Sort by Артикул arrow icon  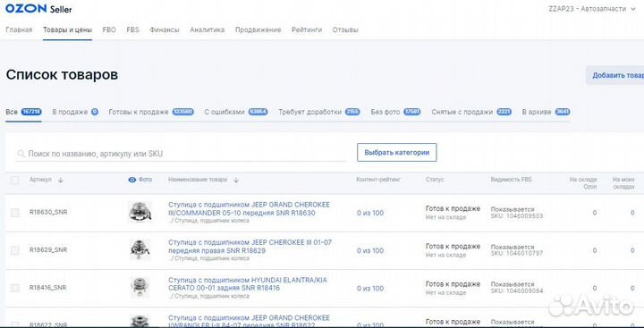tap(61, 180)
